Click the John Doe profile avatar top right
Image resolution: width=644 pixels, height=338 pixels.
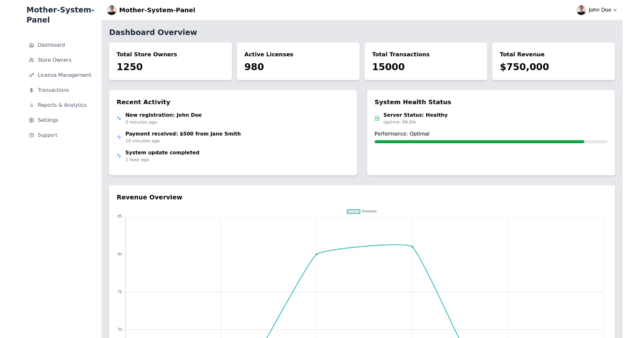click(581, 10)
